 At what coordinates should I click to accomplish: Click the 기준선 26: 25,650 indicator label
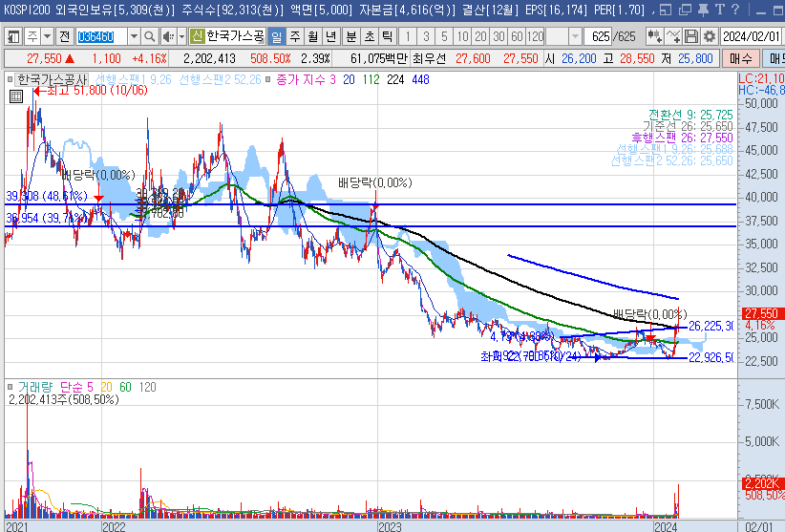[688, 126]
